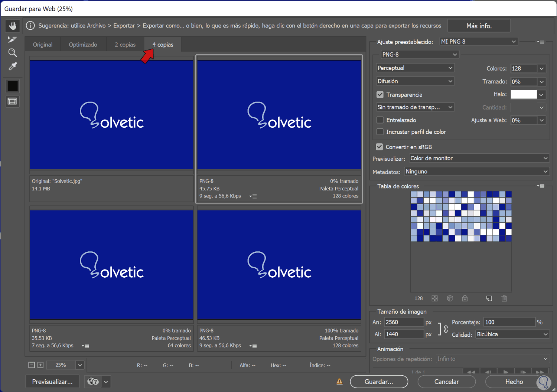Toggle slices visibility icon
The width and height of the screenshot is (557, 392).
click(13, 101)
